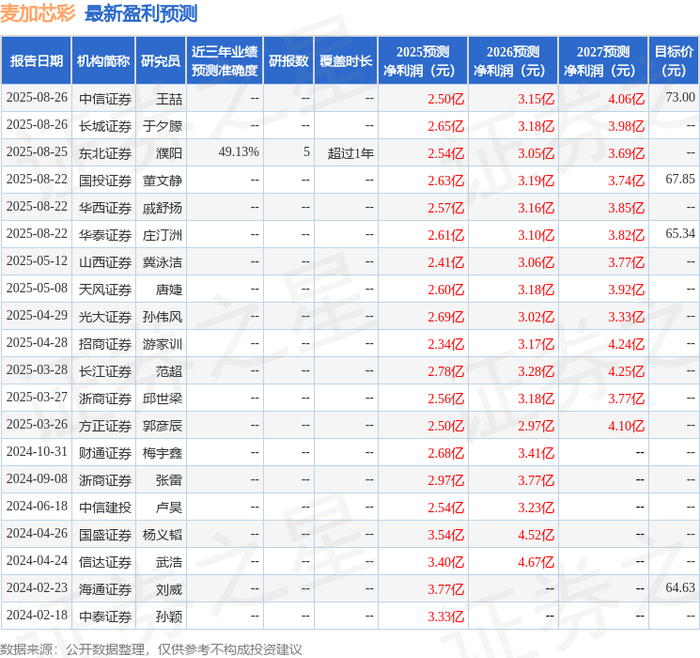Click the 覆盖时长 column header

pyautogui.click(x=346, y=61)
